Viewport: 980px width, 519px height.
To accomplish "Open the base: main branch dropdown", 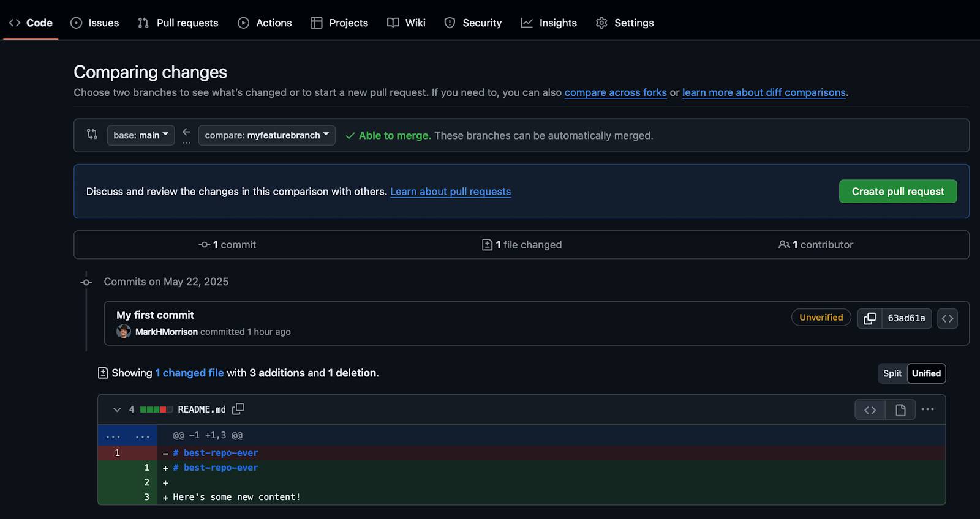I will pyautogui.click(x=141, y=135).
